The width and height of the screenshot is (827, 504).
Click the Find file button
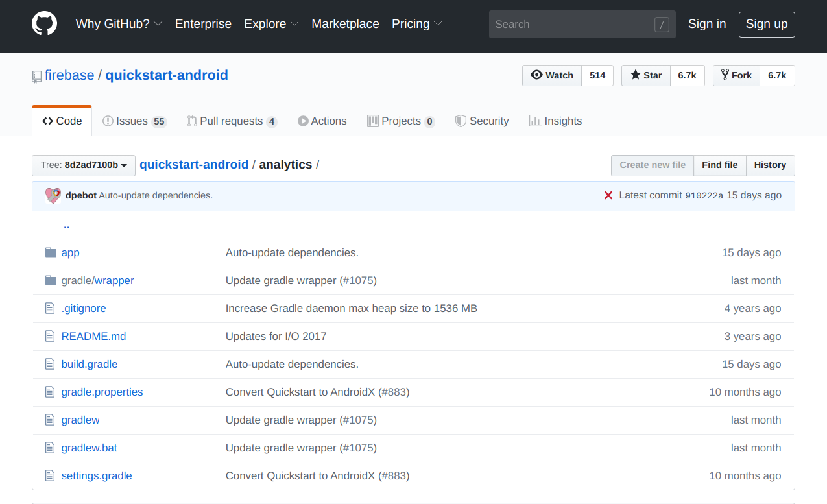[x=720, y=165]
